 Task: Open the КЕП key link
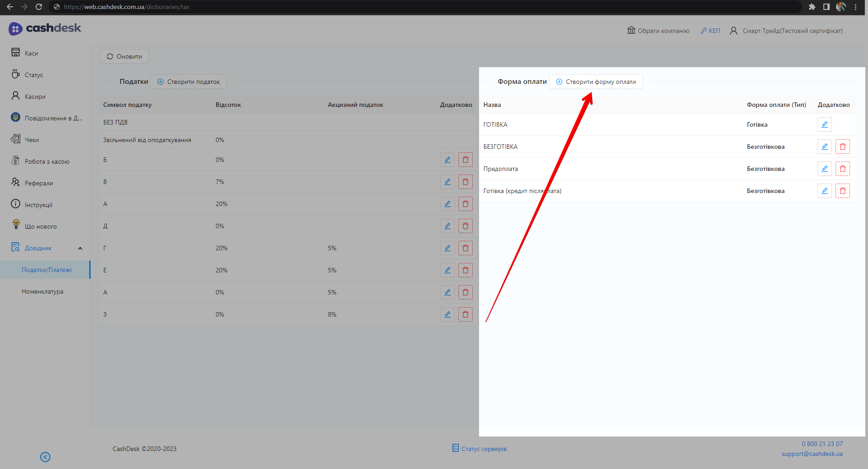[x=710, y=31]
